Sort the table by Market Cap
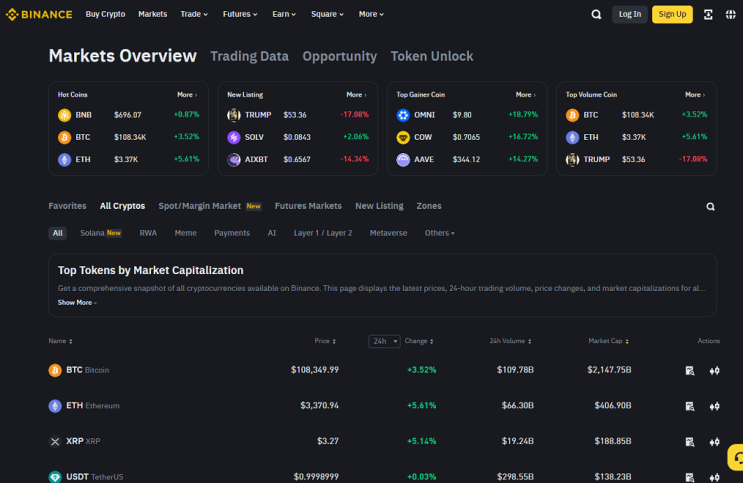 (608, 341)
